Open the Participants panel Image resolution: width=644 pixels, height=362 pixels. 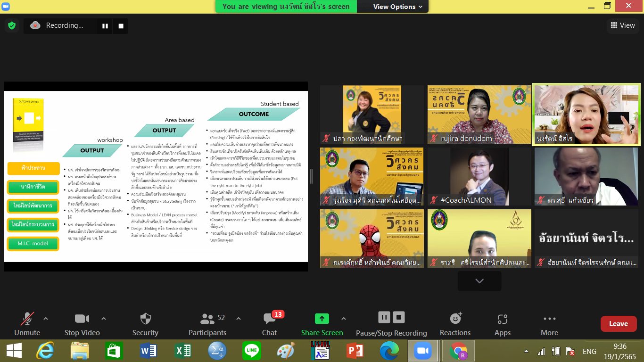207,324
